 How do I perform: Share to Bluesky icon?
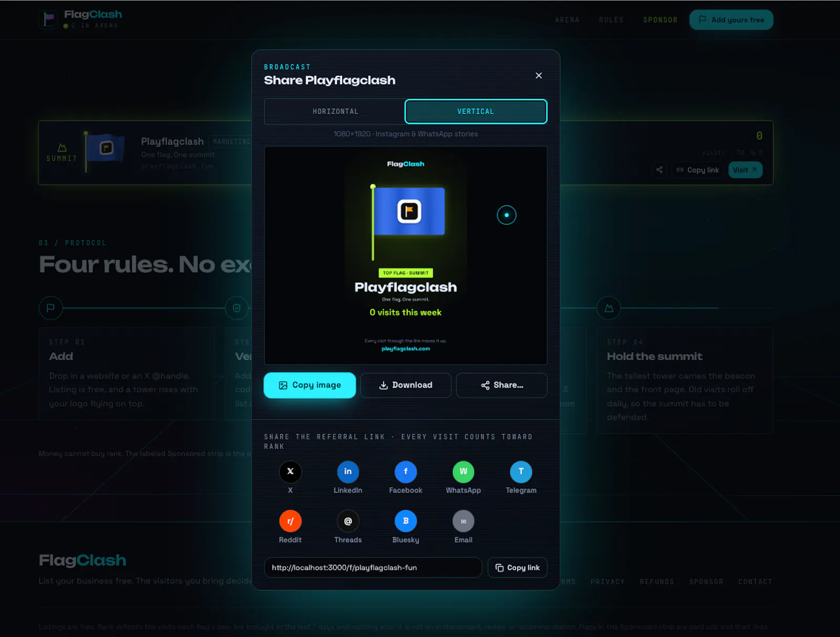point(406,521)
